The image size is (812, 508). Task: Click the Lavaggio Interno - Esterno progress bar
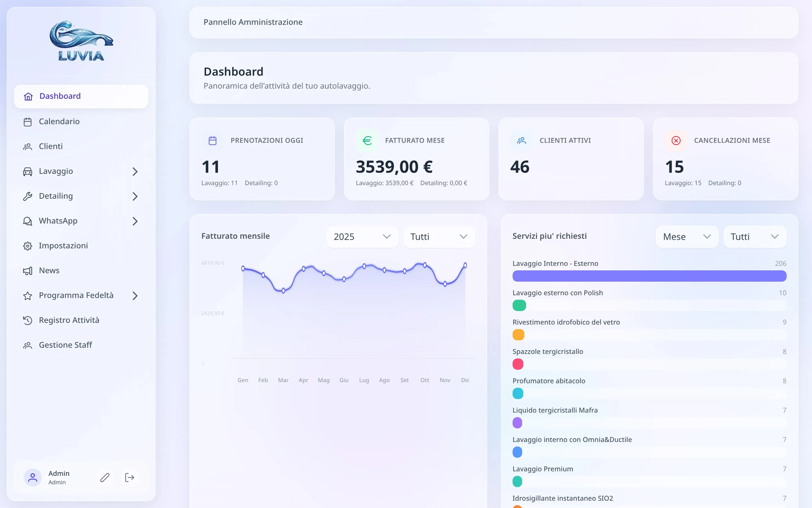pos(649,276)
